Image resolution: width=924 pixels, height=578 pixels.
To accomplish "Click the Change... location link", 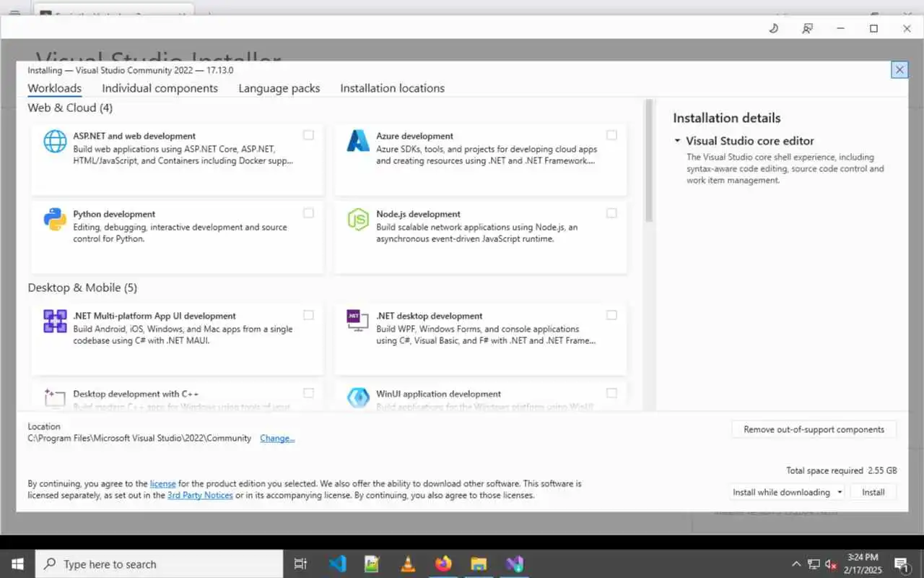I will (x=277, y=438).
